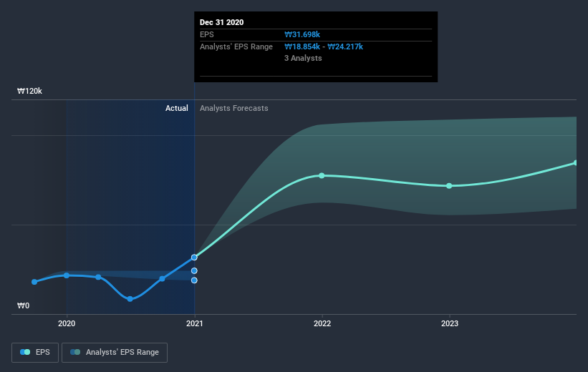
Task: Click the 2022 x-axis label
Action: tap(322, 323)
